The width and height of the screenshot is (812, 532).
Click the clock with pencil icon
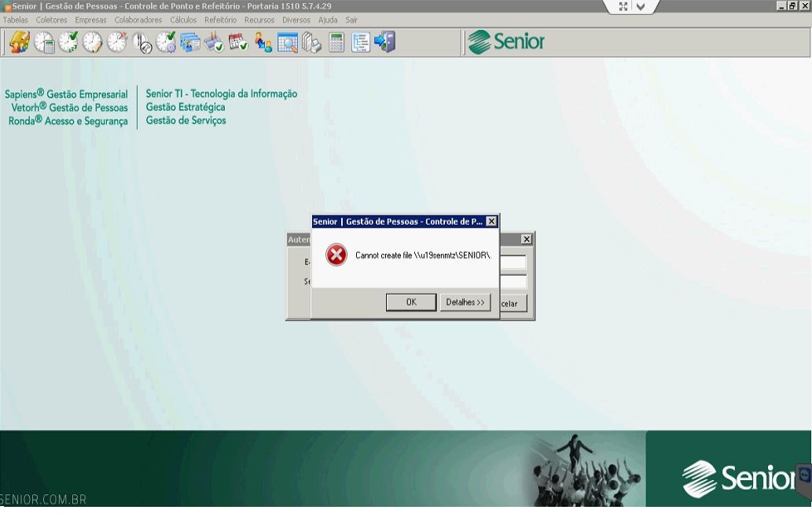click(x=93, y=42)
